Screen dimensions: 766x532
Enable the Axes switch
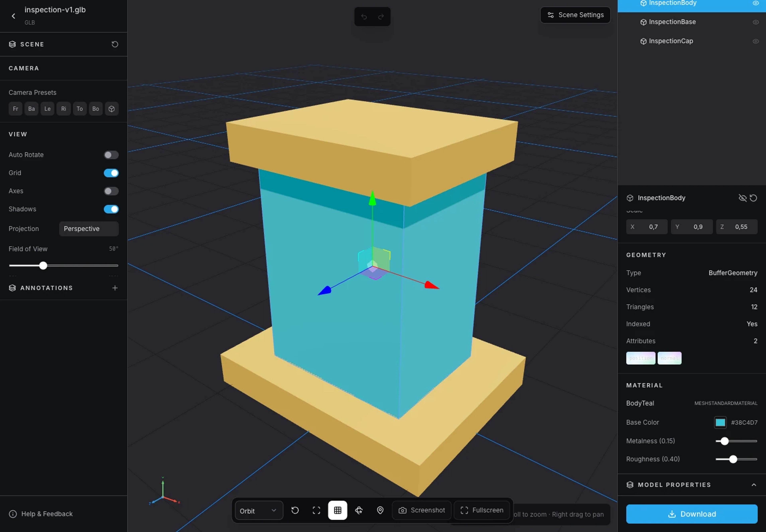click(x=111, y=191)
